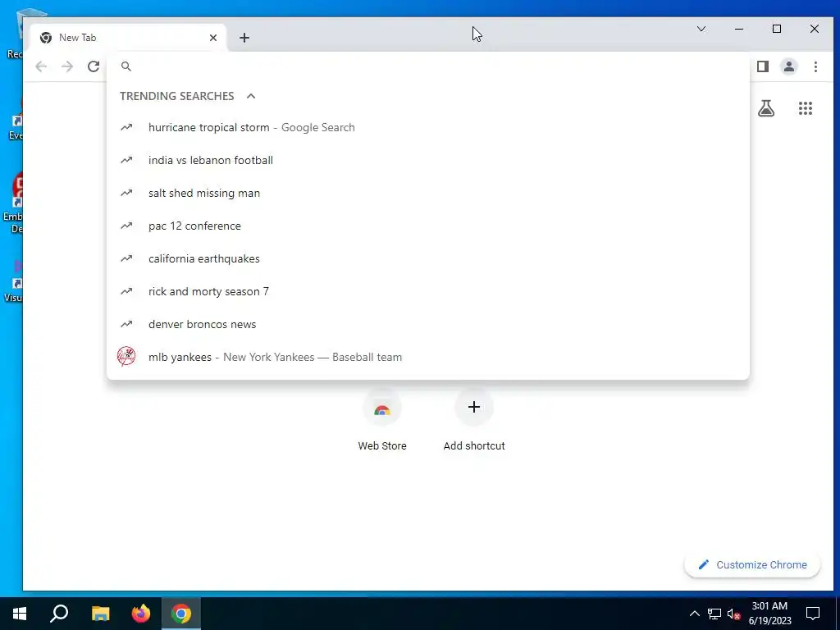840x630 pixels.
Task: Minimize the Chrome window
Action: tap(739, 29)
